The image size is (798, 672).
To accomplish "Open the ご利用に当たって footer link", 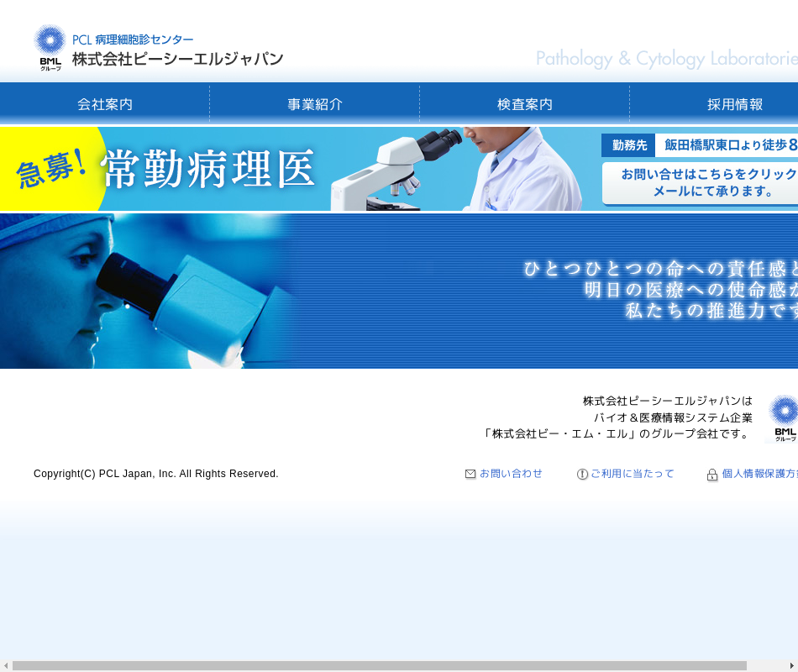I will click(632, 474).
